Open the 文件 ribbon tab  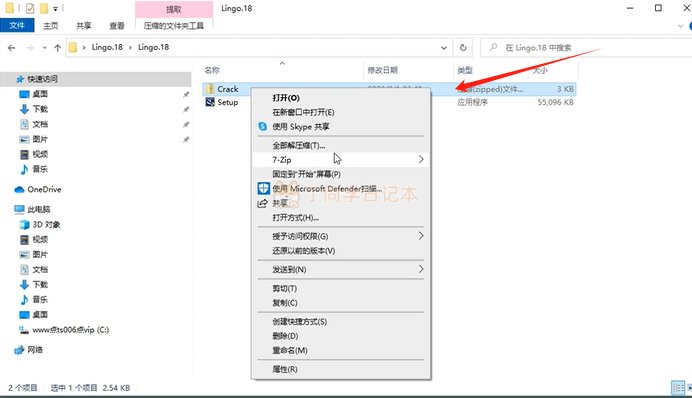tap(17, 26)
